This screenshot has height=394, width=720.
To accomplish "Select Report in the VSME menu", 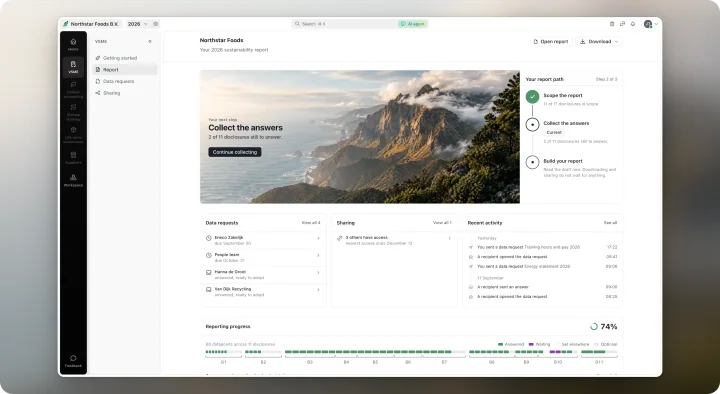I will click(x=124, y=69).
